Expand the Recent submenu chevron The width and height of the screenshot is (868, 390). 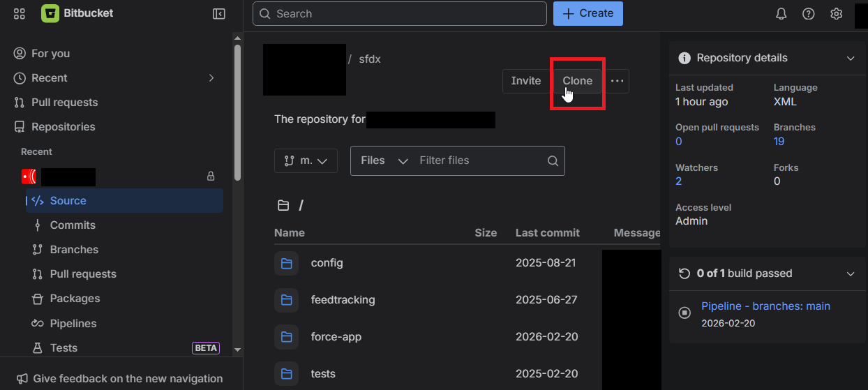(x=211, y=78)
